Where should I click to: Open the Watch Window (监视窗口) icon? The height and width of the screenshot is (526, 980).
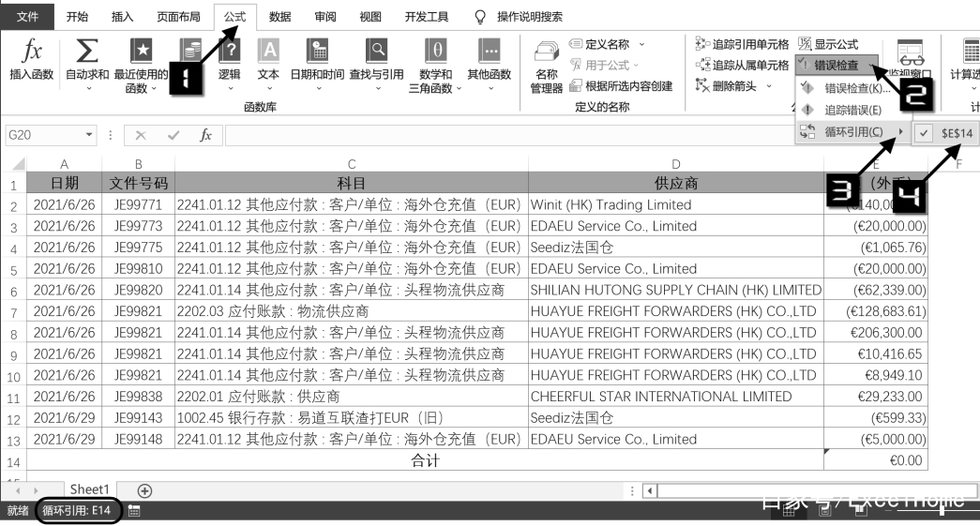tap(911, 53)
